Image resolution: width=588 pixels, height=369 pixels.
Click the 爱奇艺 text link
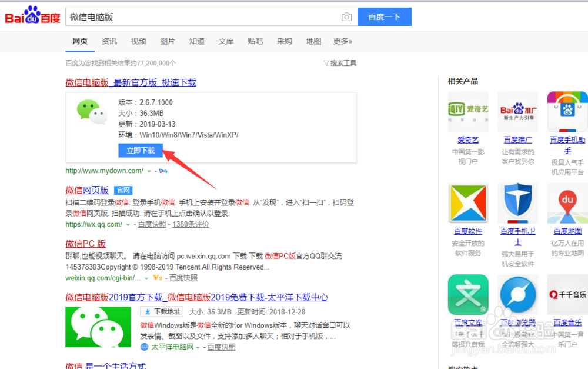[468, 140]
